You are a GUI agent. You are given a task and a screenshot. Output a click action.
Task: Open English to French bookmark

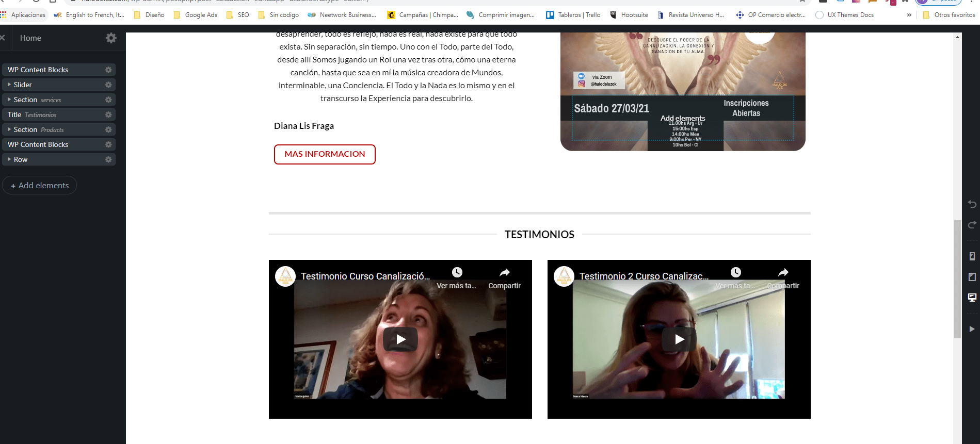(89, 15)
